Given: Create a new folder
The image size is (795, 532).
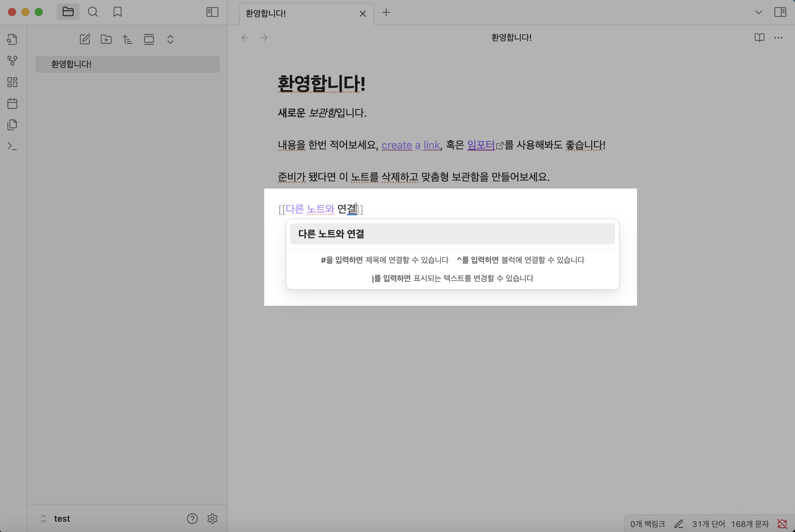Looking at the screenshot, I should (106, 39).
